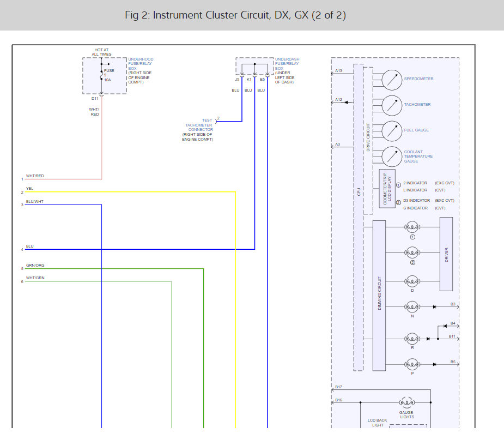Click the BLU/WHT wire label
Screen dimensions: 504x445
tap(35, 202)
